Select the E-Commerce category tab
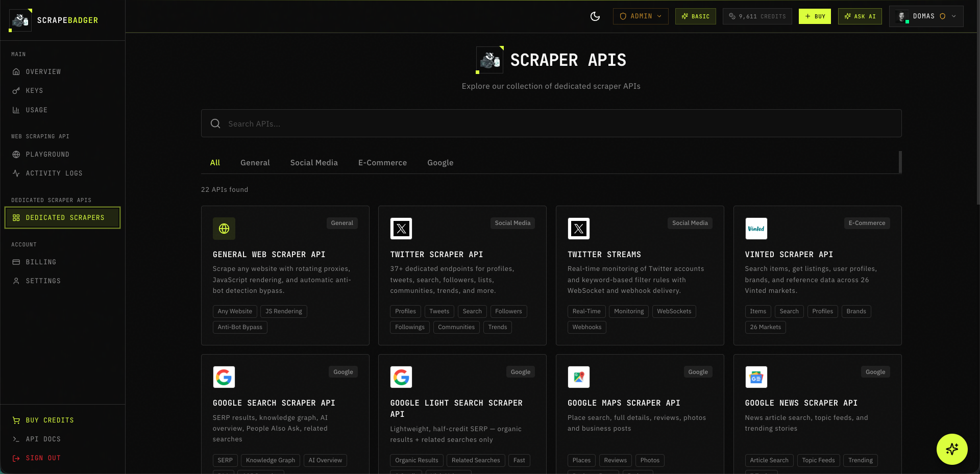The image size is (980, 474). [382, 162]
